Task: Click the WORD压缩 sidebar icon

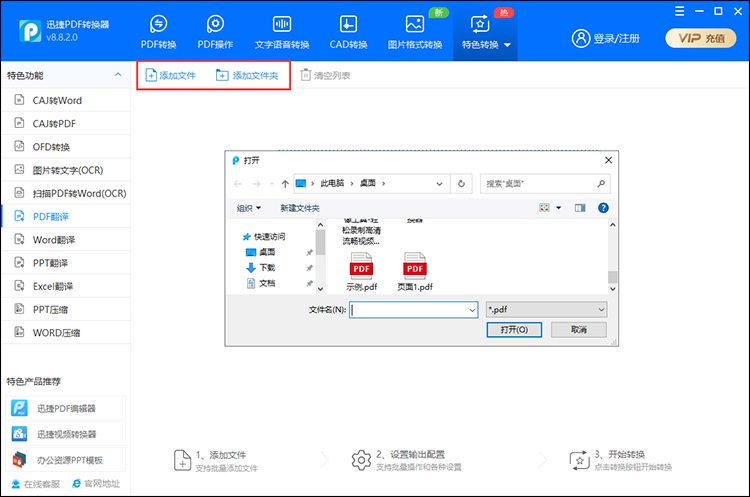Action: tap(19, 331)
